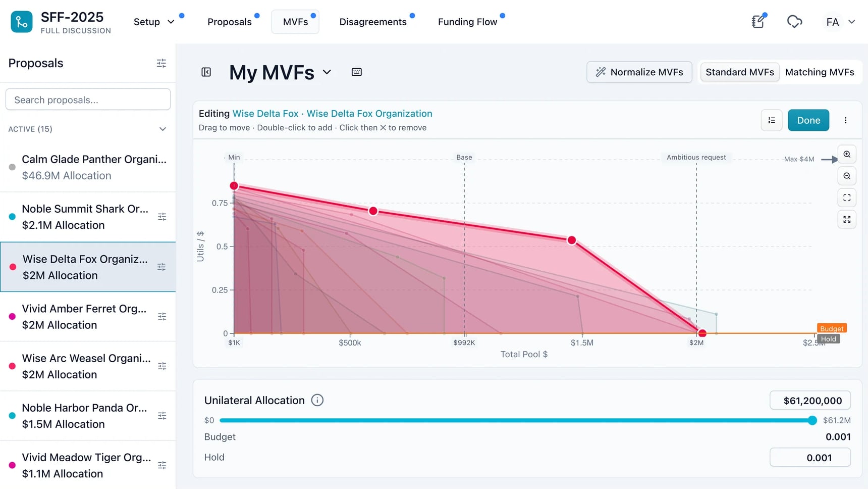Focus the Search proposals field

coord(88,100)
